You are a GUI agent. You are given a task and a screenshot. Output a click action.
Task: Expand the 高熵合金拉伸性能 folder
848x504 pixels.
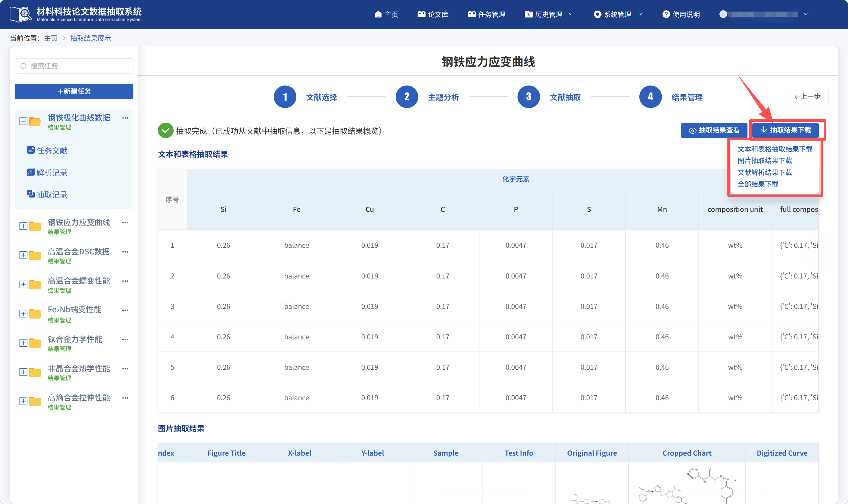tap(23, 401)
